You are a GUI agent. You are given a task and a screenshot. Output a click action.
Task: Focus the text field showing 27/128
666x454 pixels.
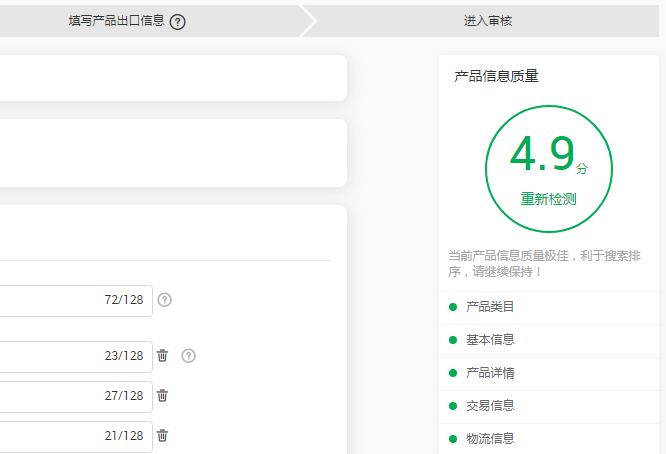click(60, 396)
